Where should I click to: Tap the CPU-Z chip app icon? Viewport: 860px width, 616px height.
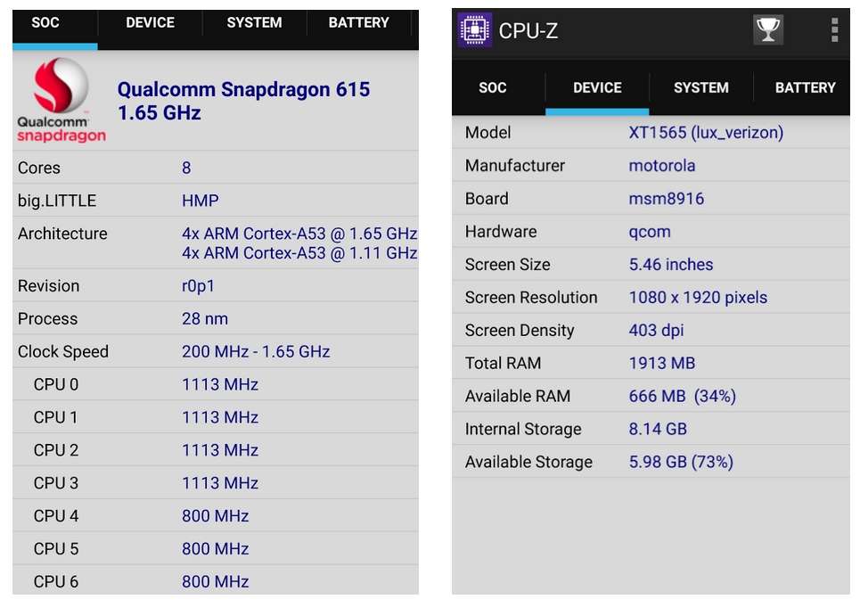(474, 29)
